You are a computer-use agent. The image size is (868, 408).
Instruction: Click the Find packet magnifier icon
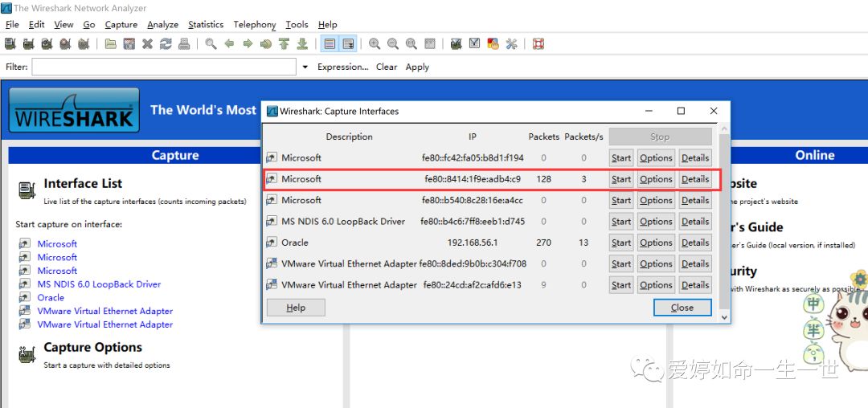(x=211, y=43)
